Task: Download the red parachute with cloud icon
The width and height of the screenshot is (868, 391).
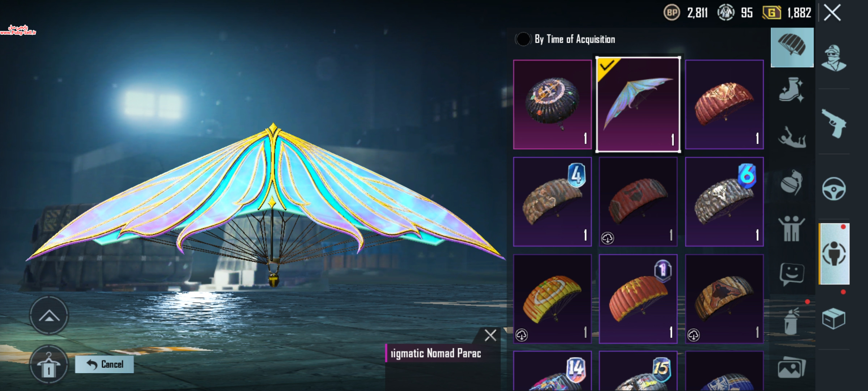Action: point(638,202)
